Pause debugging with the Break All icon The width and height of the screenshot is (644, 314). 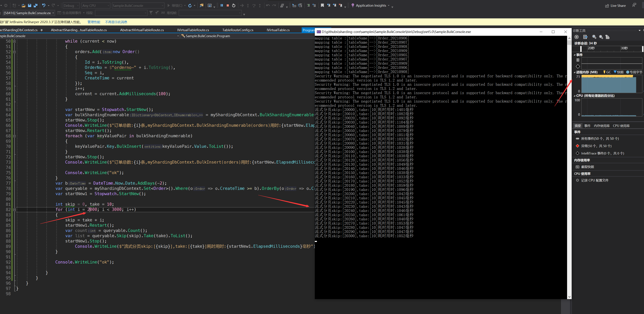click(x=221, y=5)
